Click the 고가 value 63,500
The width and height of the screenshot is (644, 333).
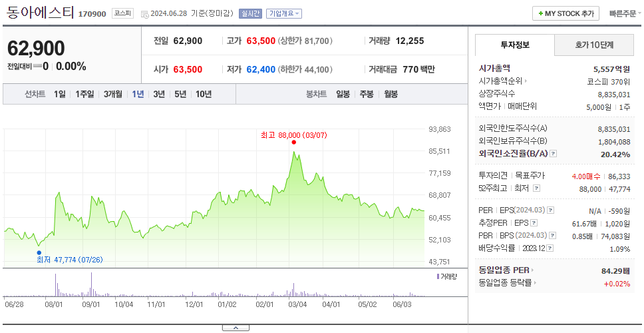(261, 41)
